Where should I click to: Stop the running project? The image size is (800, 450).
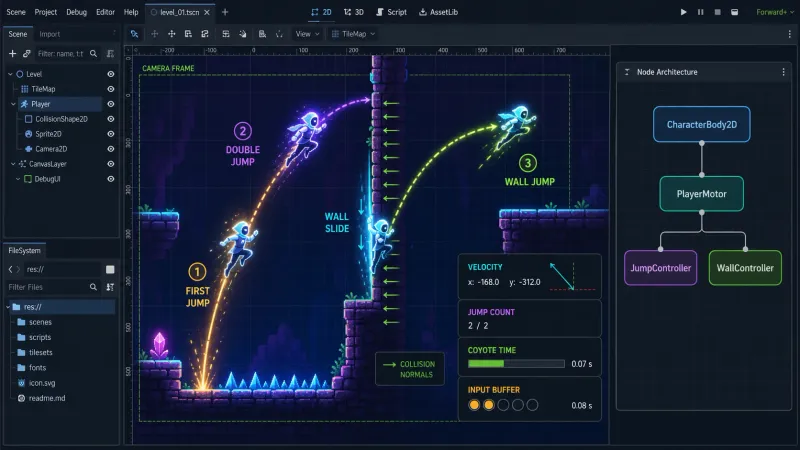tap(717, 12)
